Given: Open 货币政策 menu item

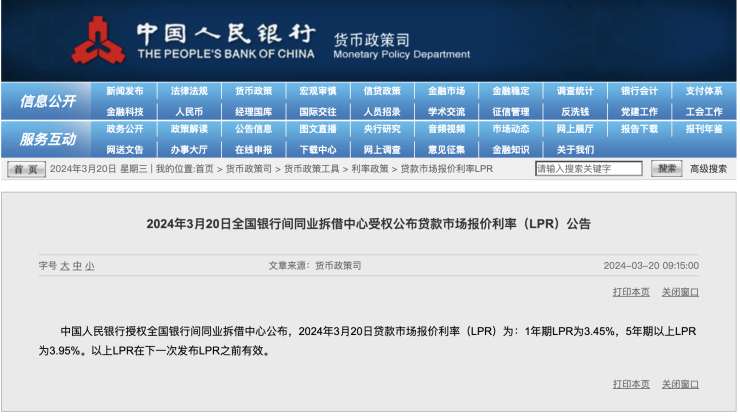Looking at the screenshot, I should pyautogui.click(x=254, y=91).
